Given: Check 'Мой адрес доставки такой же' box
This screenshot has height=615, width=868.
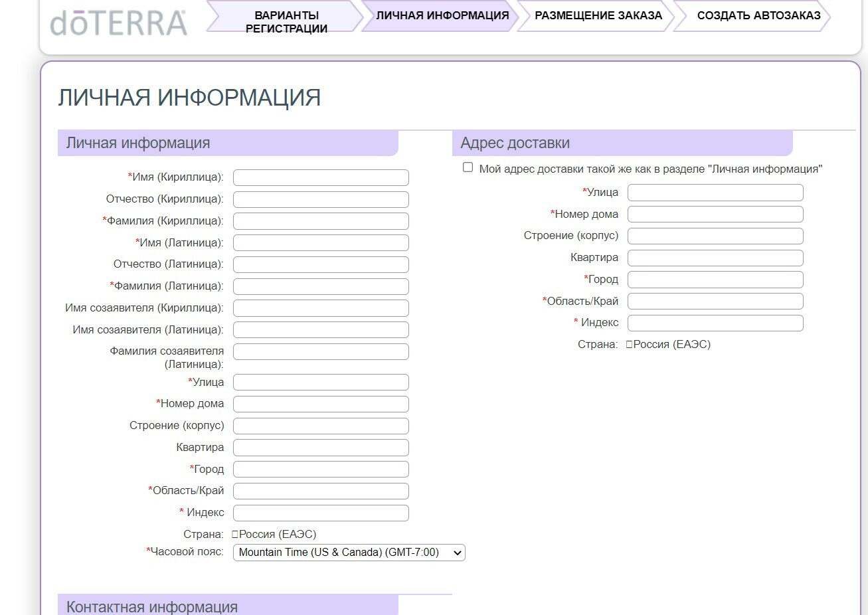Looking at the screenshot, I should pyautogui.click(x=468, y=167).
